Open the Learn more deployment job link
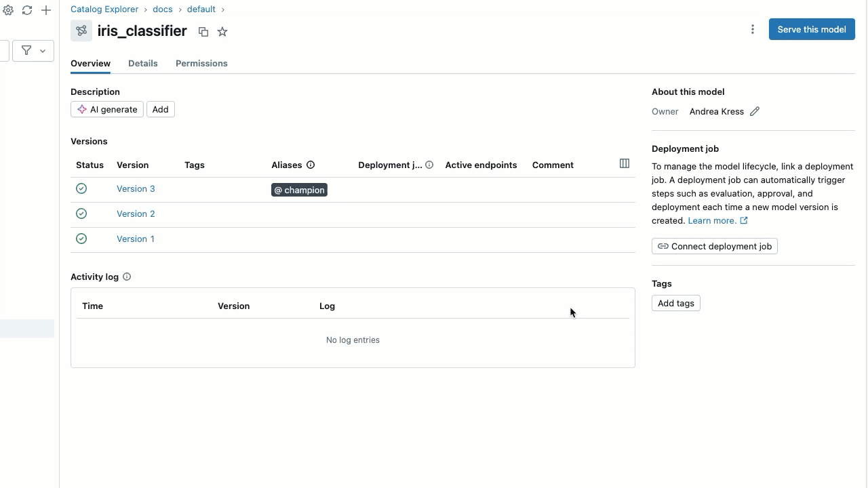868x488 pixels. pyautogui.click(x=713, y=220)
